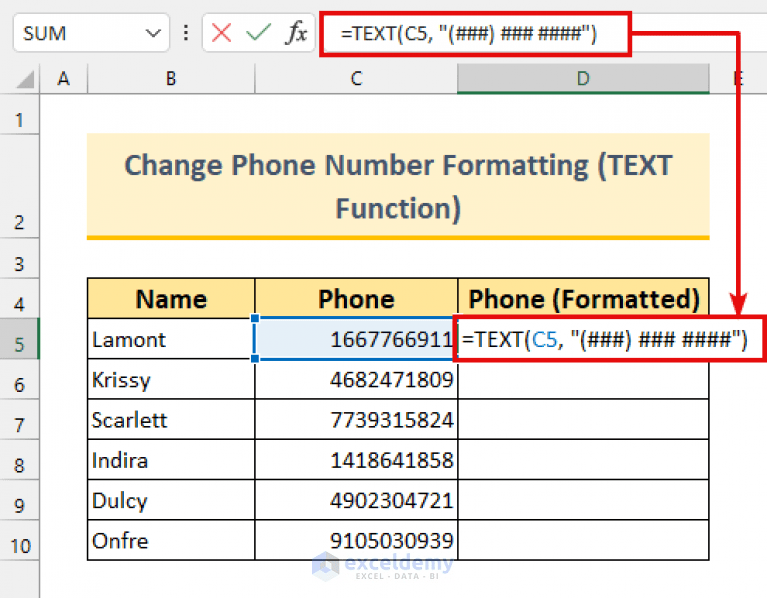Screen dimensions: 767x598
Task: Select column A header
Action: (x=64, y=79)
